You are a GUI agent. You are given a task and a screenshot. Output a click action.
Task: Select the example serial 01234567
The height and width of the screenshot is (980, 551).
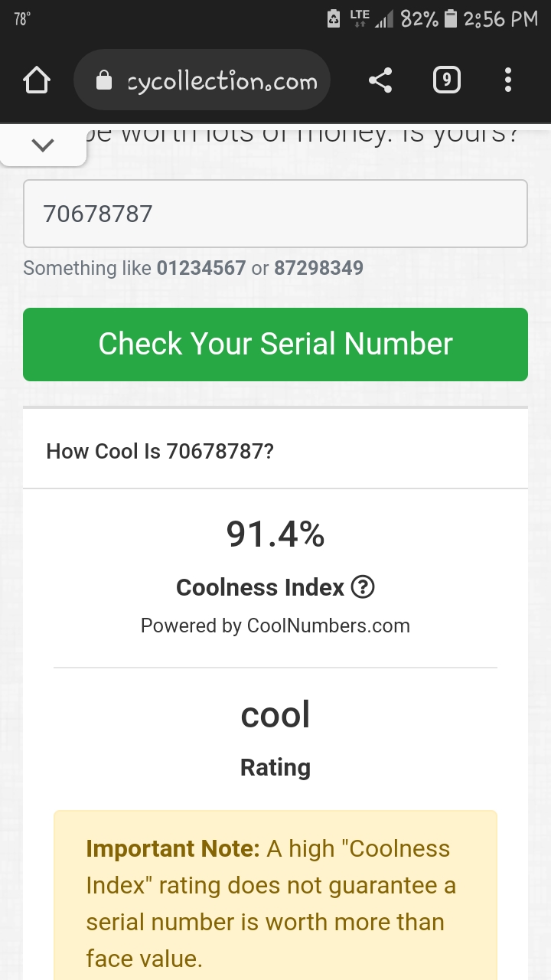[x=201, y=268]
